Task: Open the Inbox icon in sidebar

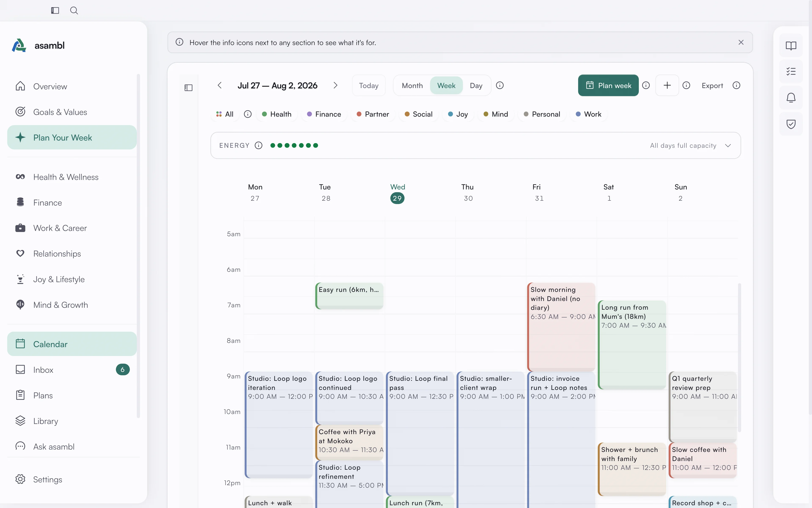Action: (21, 370)
